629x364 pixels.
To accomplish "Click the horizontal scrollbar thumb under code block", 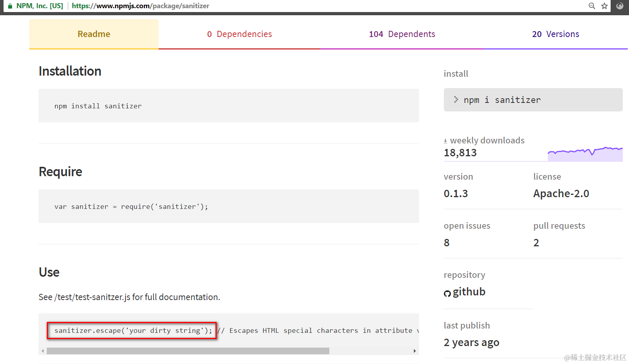I will pyautogui.click(x=188, y=351).
